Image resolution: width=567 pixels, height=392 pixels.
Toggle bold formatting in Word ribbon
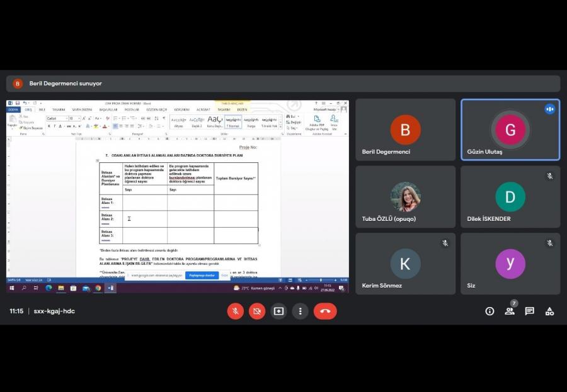coord(49,126)
